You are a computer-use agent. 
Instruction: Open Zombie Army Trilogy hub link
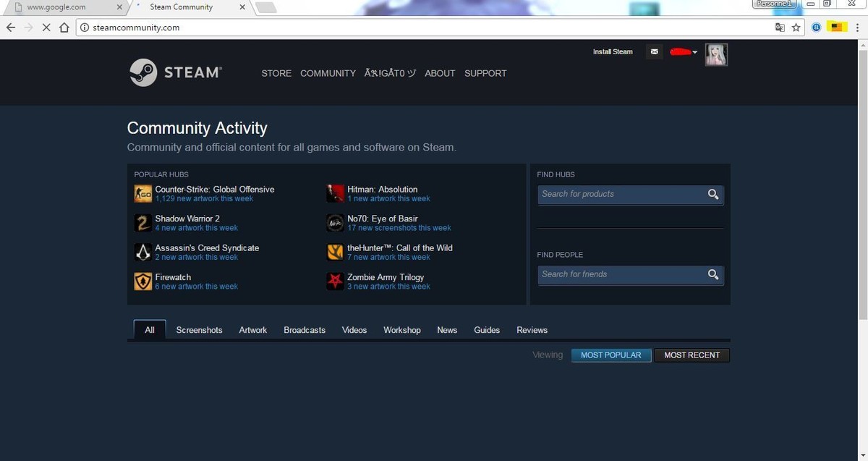tap(386, 277)
